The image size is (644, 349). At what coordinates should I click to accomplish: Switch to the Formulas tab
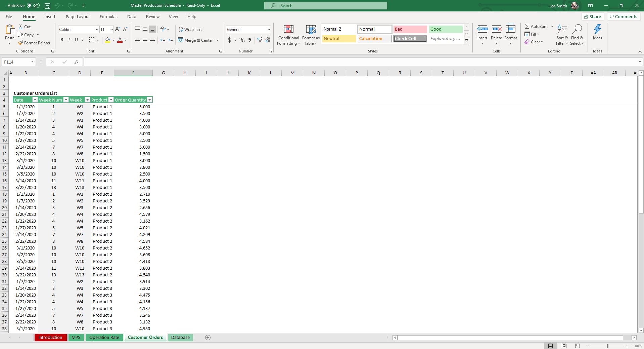click(x=108, y=17)
